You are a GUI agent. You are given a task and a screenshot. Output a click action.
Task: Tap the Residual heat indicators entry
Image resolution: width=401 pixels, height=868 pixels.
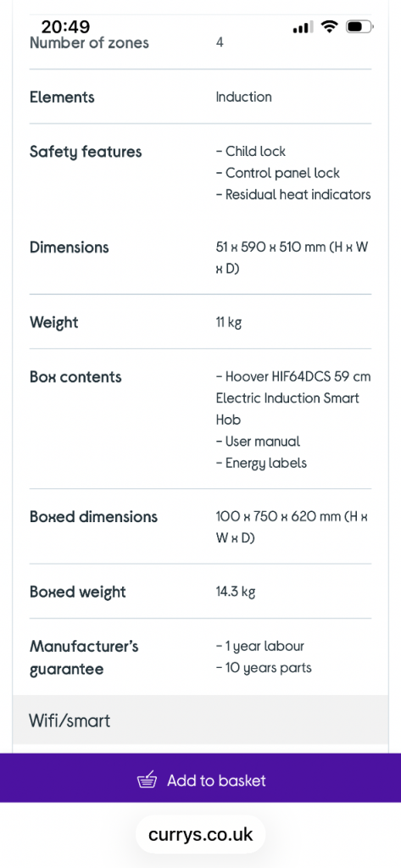(x=293, y=195)
